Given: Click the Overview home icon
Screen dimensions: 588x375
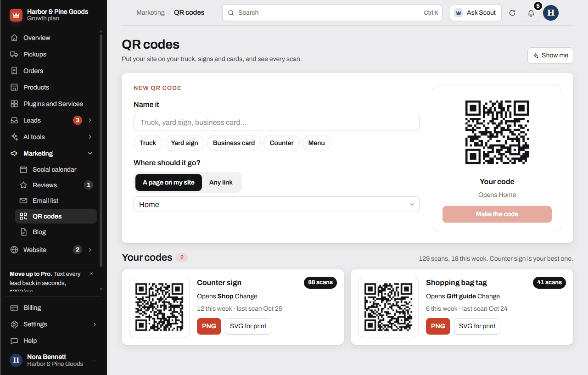Looking at the screenshot, I should coord(14,38).
